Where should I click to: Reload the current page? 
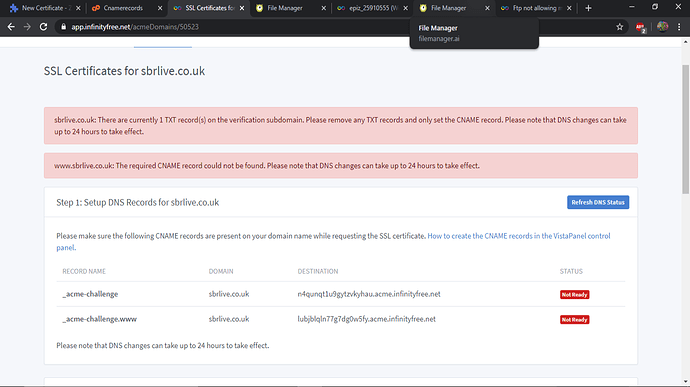(43, 27)
